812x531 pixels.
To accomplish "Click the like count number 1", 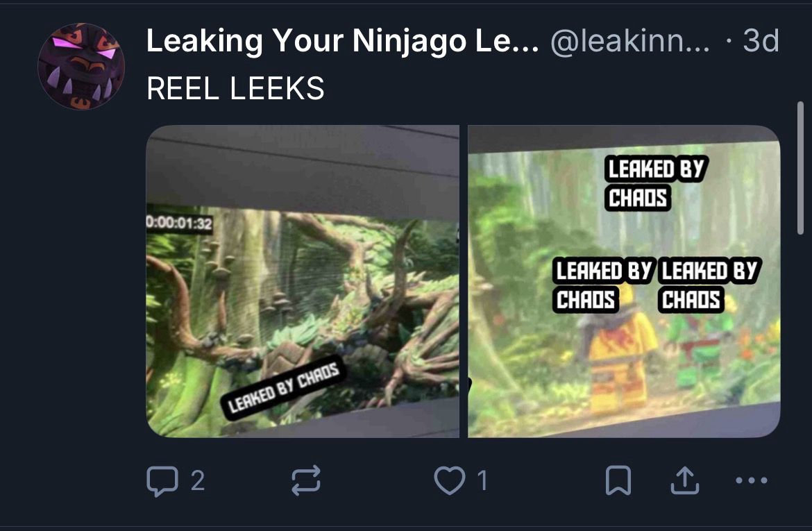I will (482, 481).
